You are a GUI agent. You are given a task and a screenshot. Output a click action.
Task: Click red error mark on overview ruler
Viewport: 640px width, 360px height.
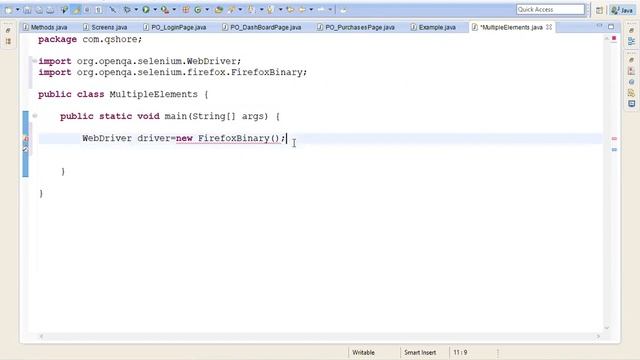click(x=614, y=139)
